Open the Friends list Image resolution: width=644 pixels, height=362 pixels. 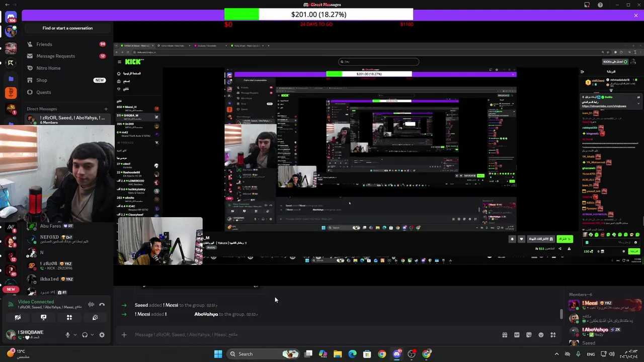(66, 44)
